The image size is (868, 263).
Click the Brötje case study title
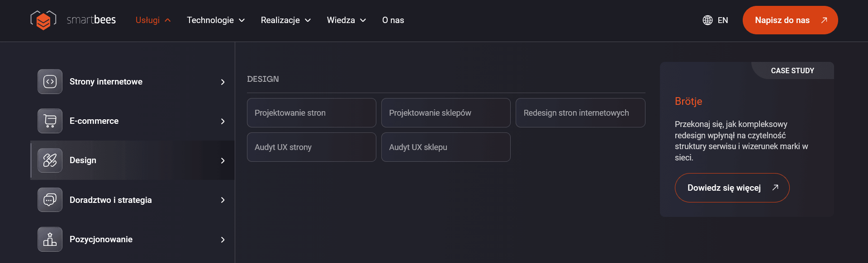[x=688, y=101]
